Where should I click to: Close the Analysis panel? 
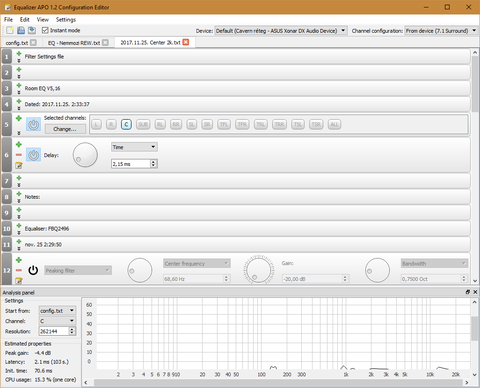[475, 292]
